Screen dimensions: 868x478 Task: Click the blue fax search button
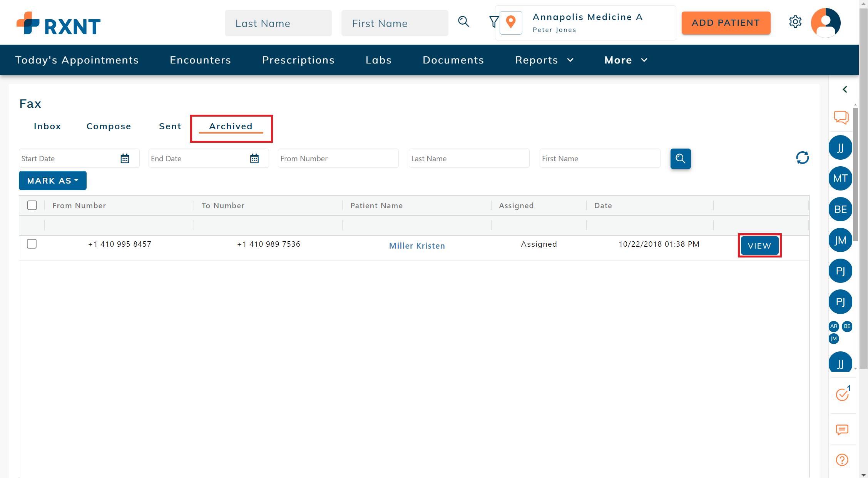pyautogui.click(x=680, y=159)
